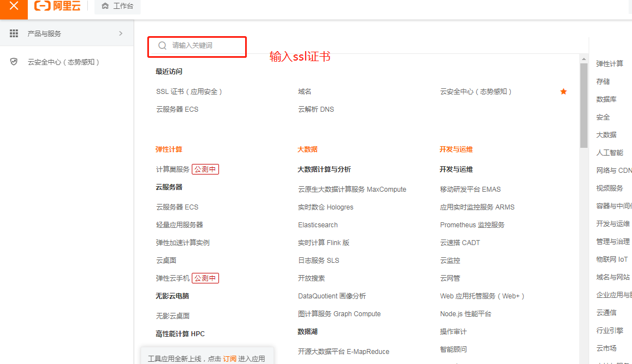This screenshot has height=364, width=632.
Task: Open 移动研发平台 EMAS
Action: tap(470, 190)
